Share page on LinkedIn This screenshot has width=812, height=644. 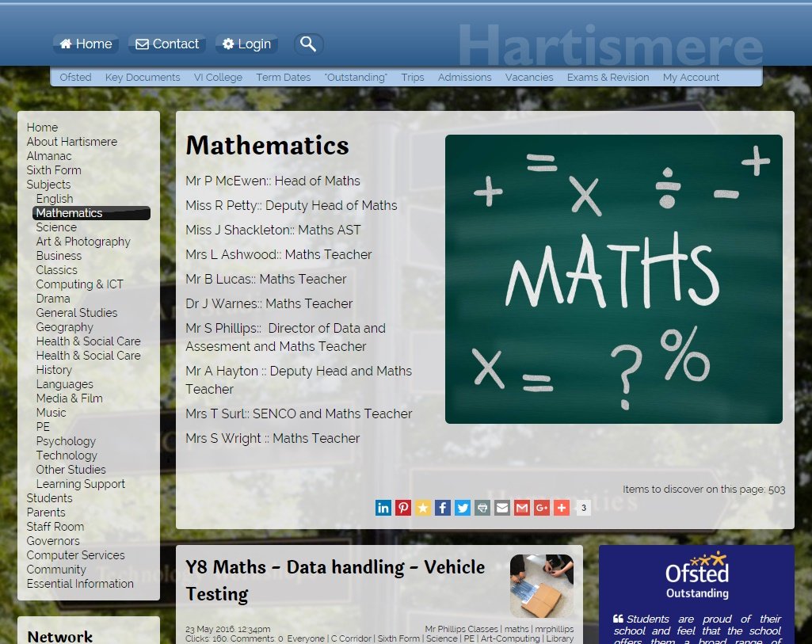pos(383,508)
